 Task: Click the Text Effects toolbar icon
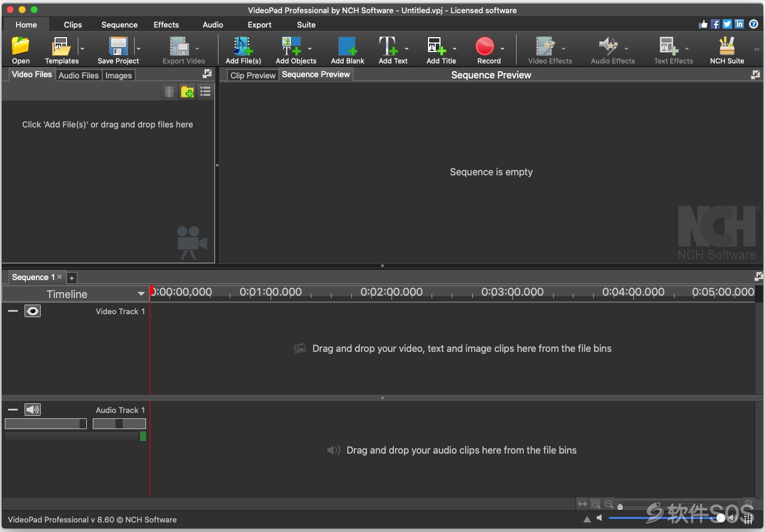click(x=669, y=46)
